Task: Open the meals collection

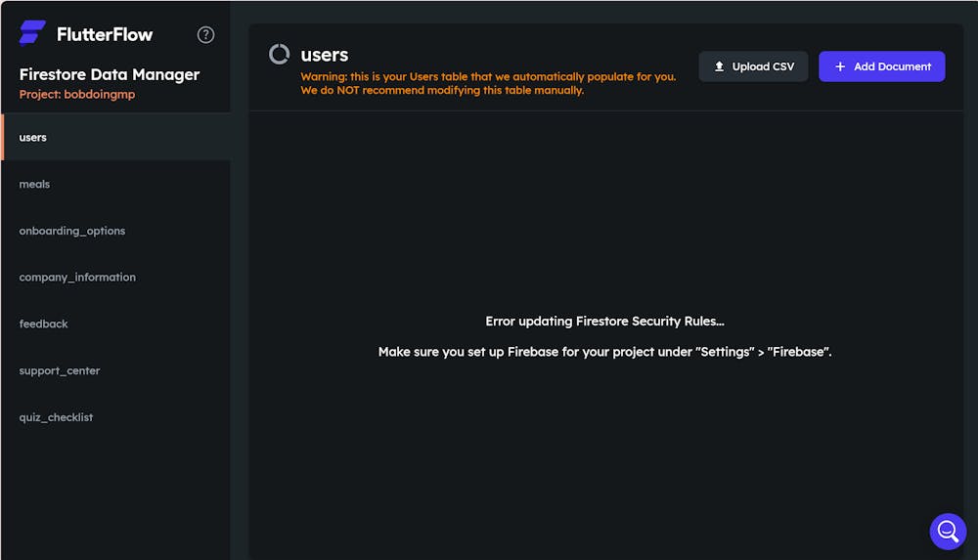Action: (116, 184)
